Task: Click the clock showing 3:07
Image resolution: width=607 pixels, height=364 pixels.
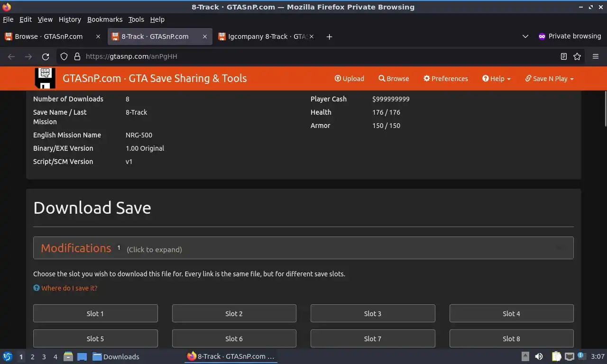Action: (598, 356)
